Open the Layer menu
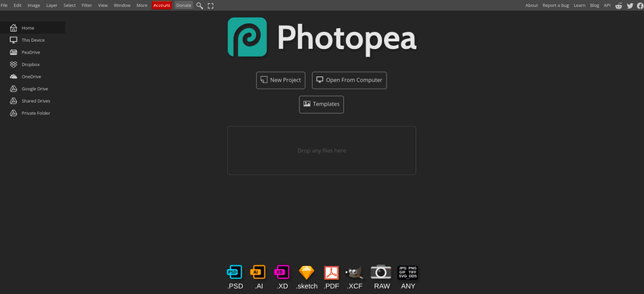Screen dimensions: 644x294 click(x=52, y=5)
